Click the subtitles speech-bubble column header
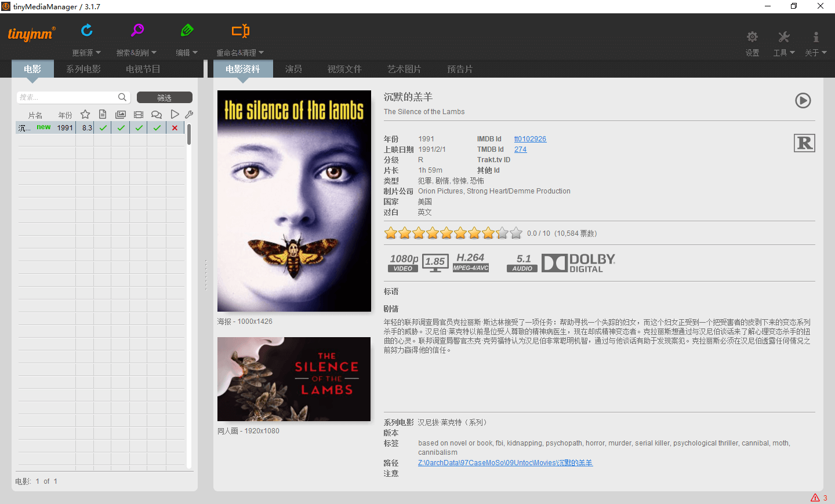Image resolution: width=835 pixels, height=504 pixels. click(x=157, y=115)
